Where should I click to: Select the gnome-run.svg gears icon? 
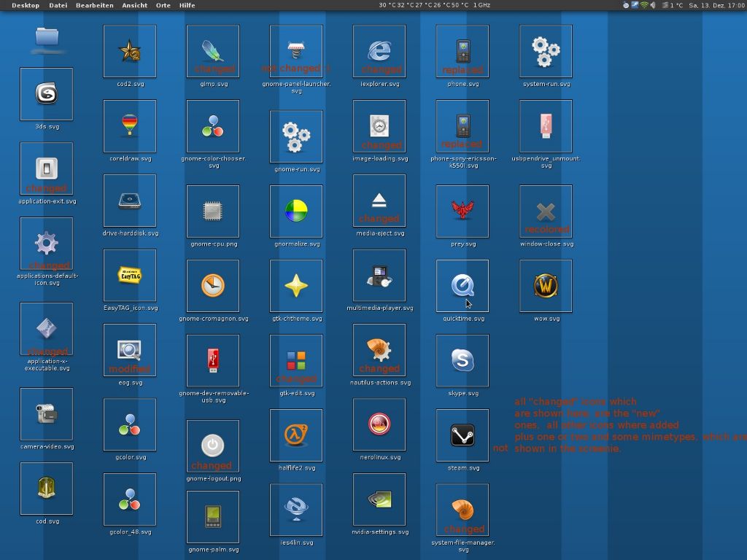[x=296, y=136]
